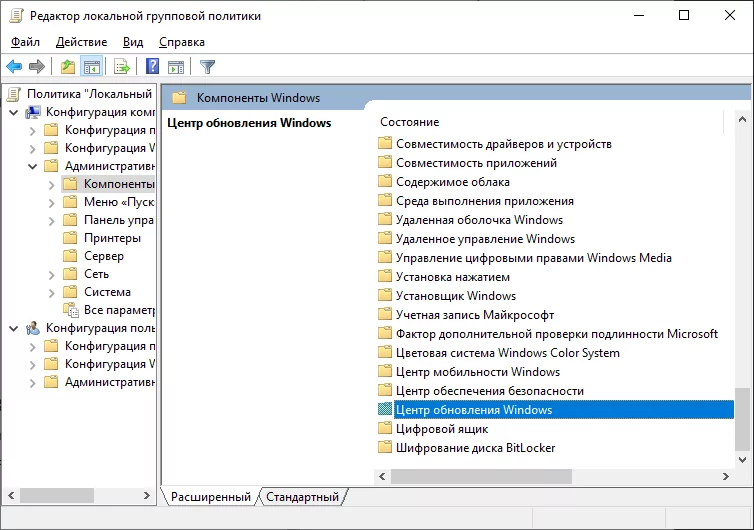Select Принтеры in the left tree
754x530 pixels.
(x=112, y=238)
